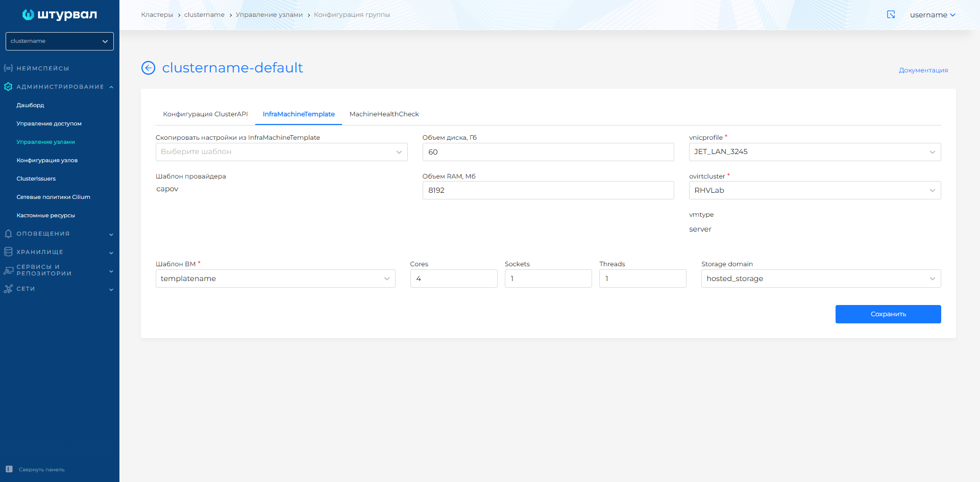Click the Объем RAM field showing 8192
The width and height of the screenshot is (980, 482).
(548, 190)
